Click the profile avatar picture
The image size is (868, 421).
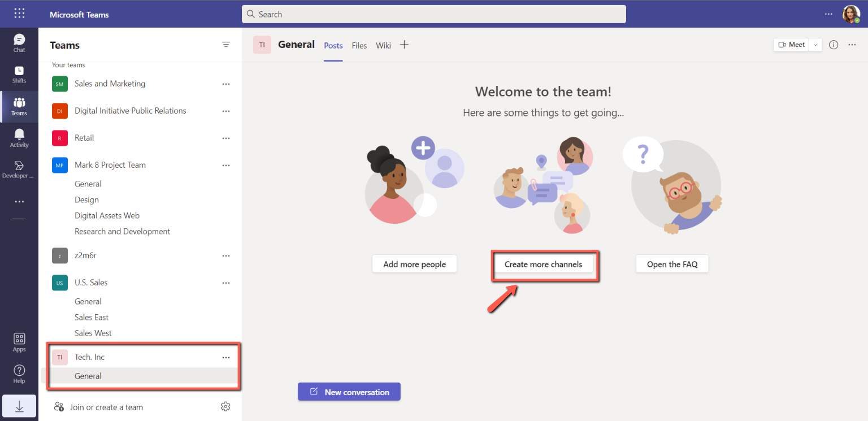point(851,14)
